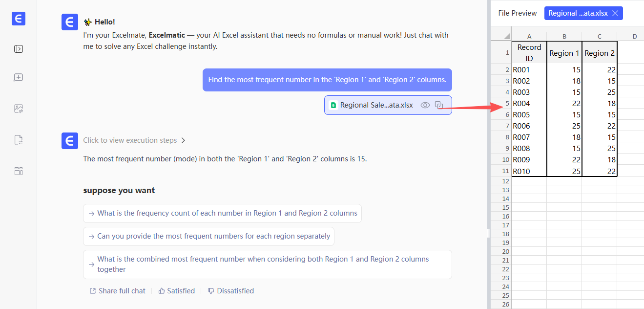Open the file conversion sidebar icon

coord(19,140)
